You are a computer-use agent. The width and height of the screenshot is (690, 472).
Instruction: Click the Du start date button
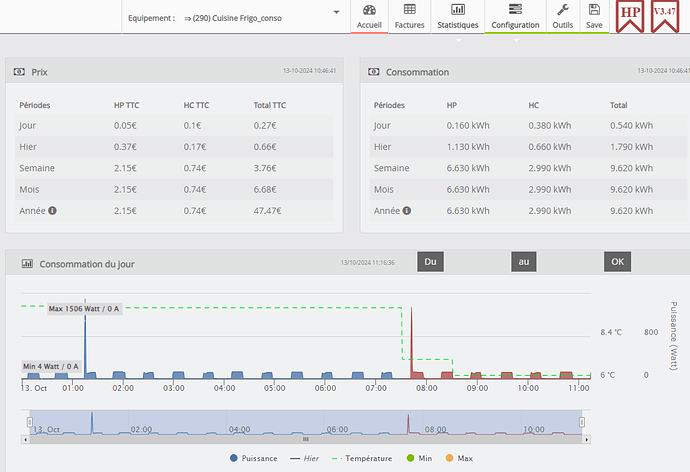click(x=430, y=262)
